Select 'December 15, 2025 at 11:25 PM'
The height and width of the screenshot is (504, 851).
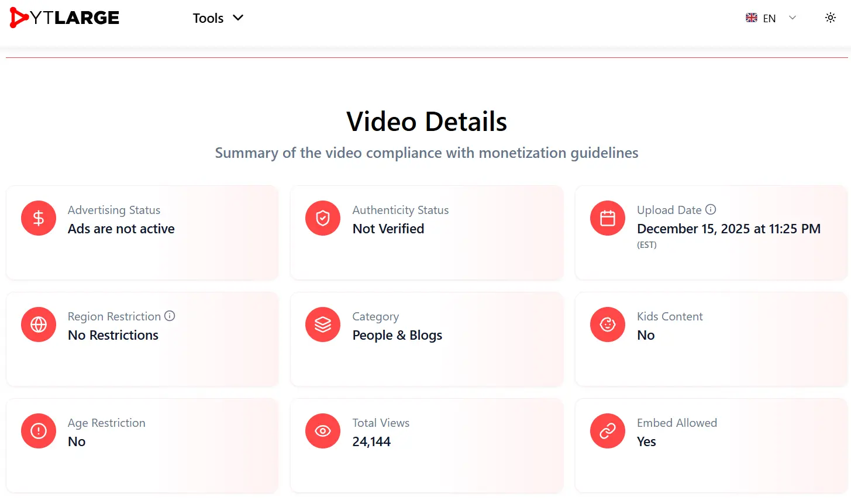click(729, 229)
